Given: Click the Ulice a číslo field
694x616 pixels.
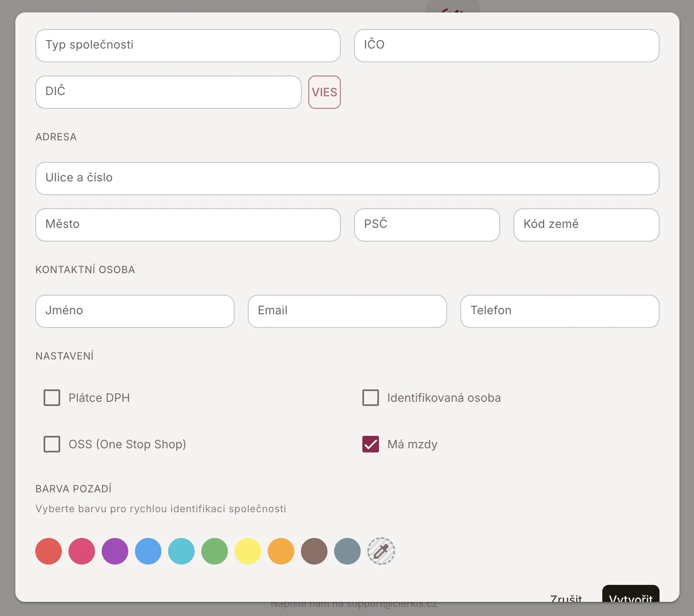Looking at the screenshot, I should pos(347,178).
